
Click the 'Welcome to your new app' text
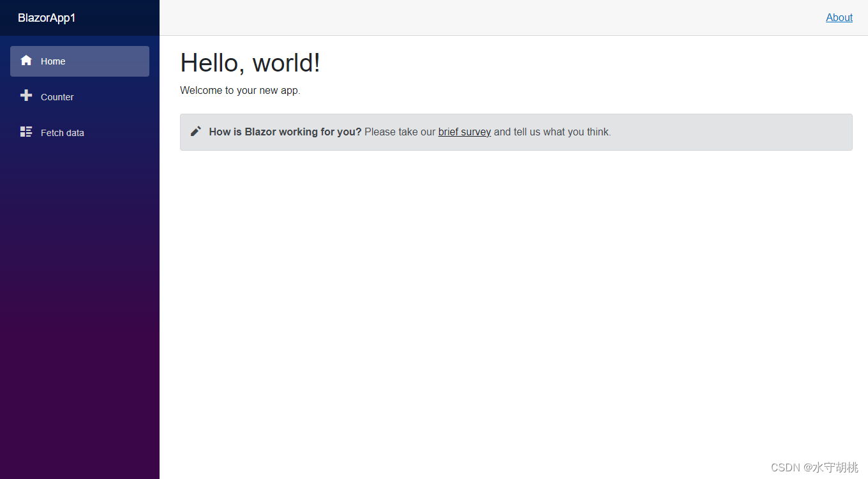[x=240, y=90]
